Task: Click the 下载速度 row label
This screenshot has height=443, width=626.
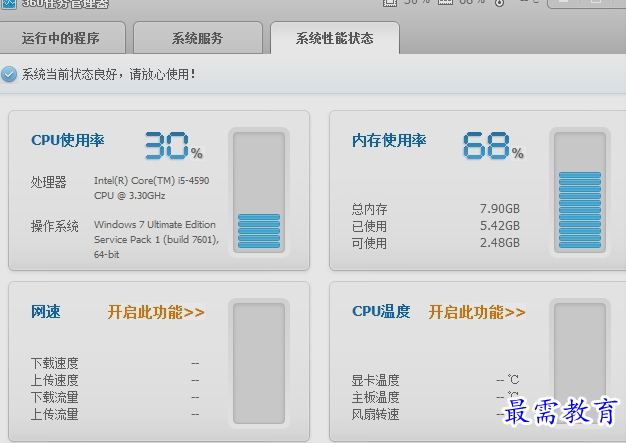Action: coord(55,363)
